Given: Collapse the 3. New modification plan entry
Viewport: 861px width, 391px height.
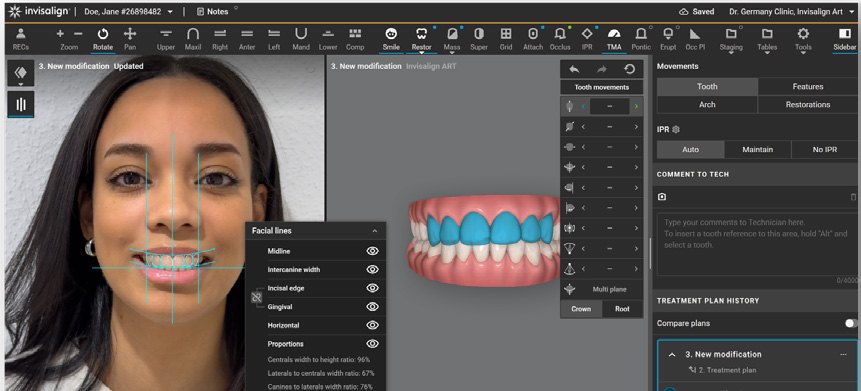Looking at the screenshot, I should click(672, 355).
